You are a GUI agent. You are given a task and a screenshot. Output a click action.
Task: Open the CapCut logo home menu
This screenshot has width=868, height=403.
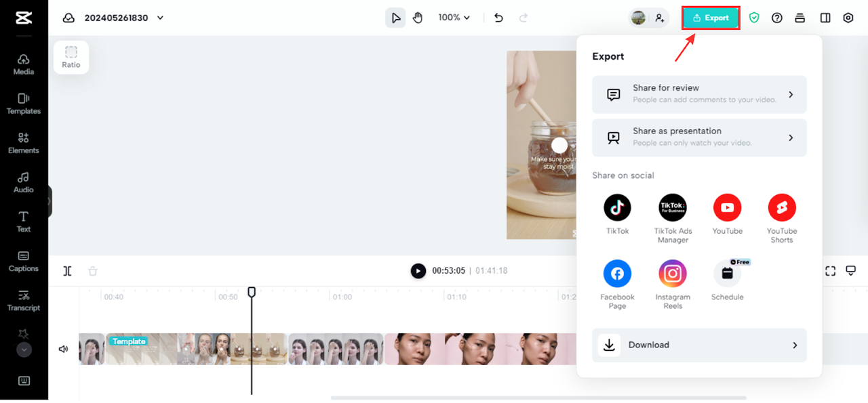coord(24,18)
